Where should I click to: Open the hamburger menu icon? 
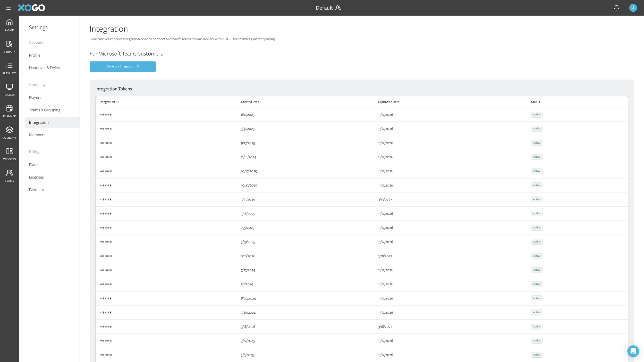tap(9, 8)
